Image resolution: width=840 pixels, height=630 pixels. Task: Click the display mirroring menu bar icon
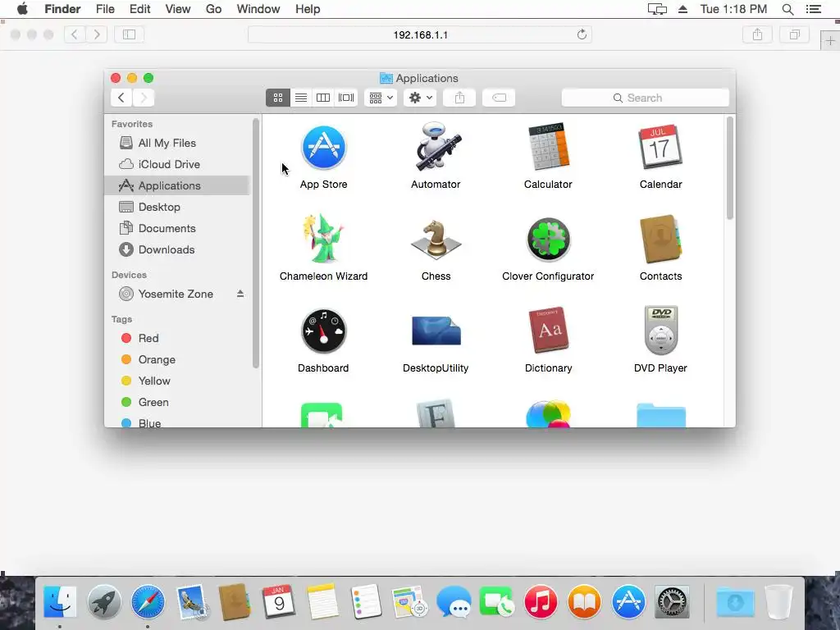click(657, 9)
